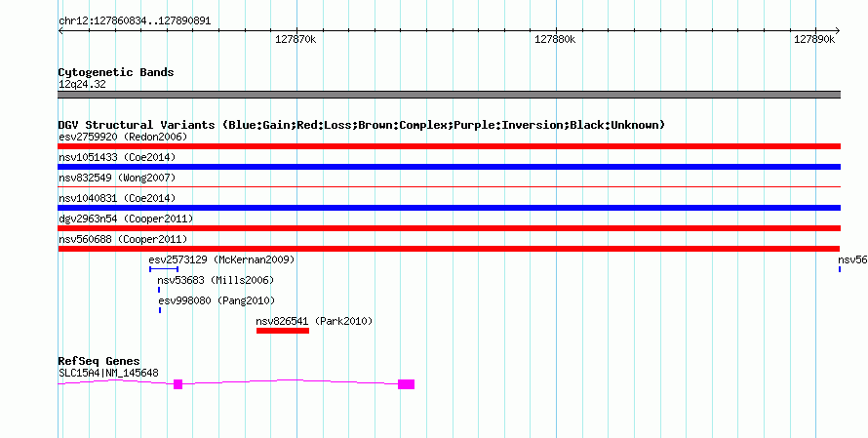Click the red bar under nsv560688
Viewport: 868px width, 438px height.
(449, 249)
